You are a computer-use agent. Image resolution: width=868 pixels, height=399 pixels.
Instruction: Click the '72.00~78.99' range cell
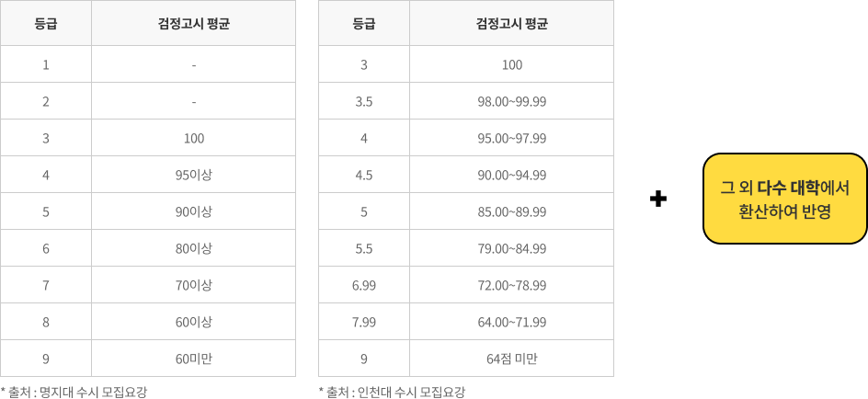click(x=511, y=285)
